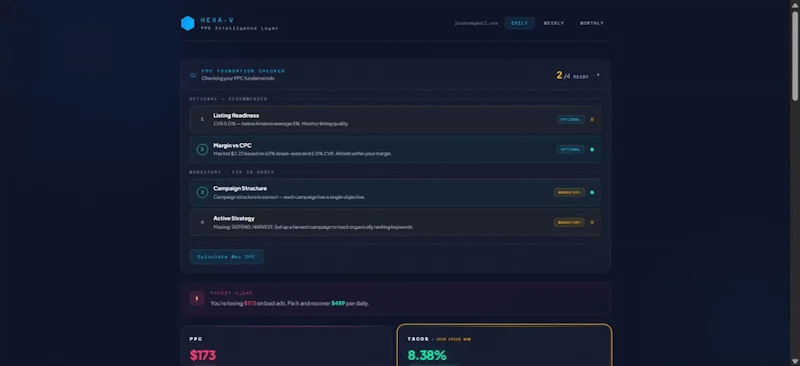Image resolution: width=800 pixels, height=366 pixels.
Task: Click the green status dot on Campaign Structure row
Action: click(x=592, y=192)
